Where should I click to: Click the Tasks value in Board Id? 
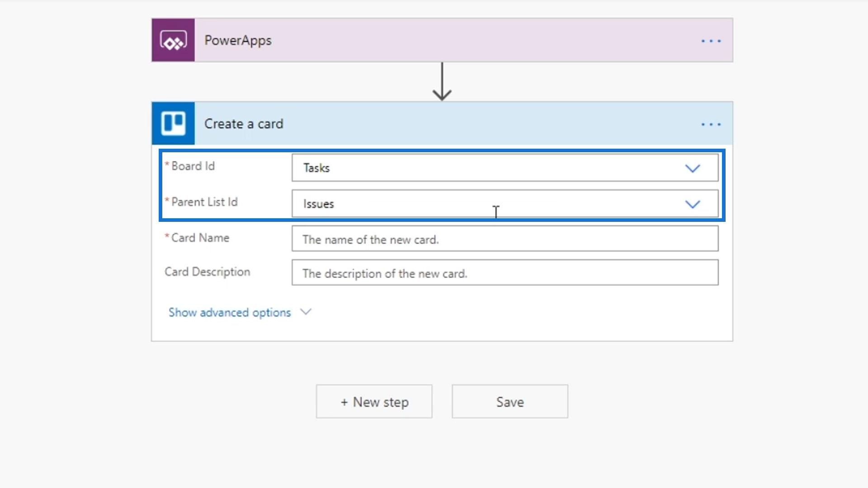tap(316, 168)
